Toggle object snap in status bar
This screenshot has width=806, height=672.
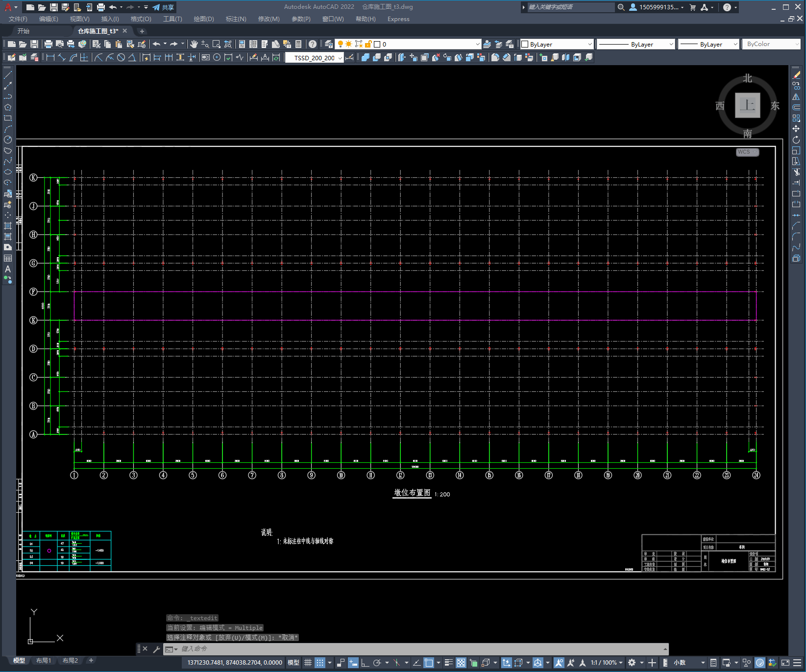click(429, 663)
